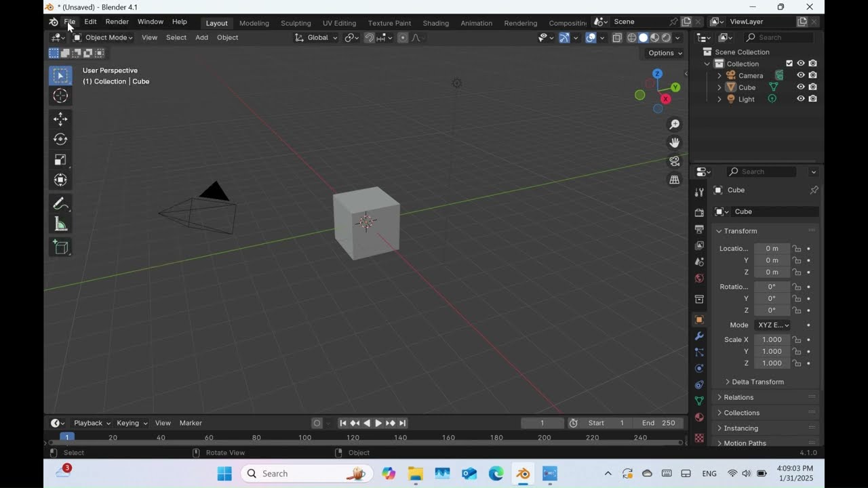
Task: Open the Modifiers wrench tab
Action: click(699, 336)
